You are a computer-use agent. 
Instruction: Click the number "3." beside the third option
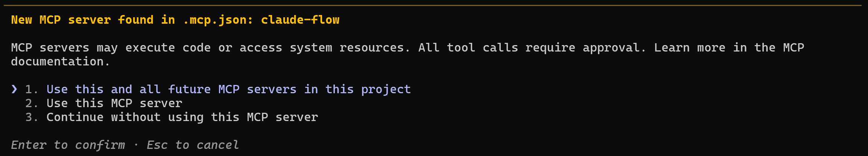pyautogui.click(x=32, y=117)
